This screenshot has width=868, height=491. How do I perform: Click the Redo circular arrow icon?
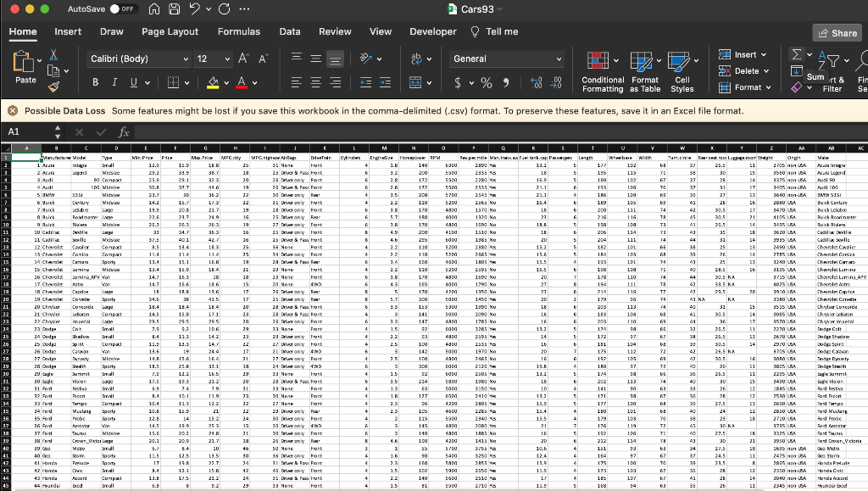pos(224,8)
